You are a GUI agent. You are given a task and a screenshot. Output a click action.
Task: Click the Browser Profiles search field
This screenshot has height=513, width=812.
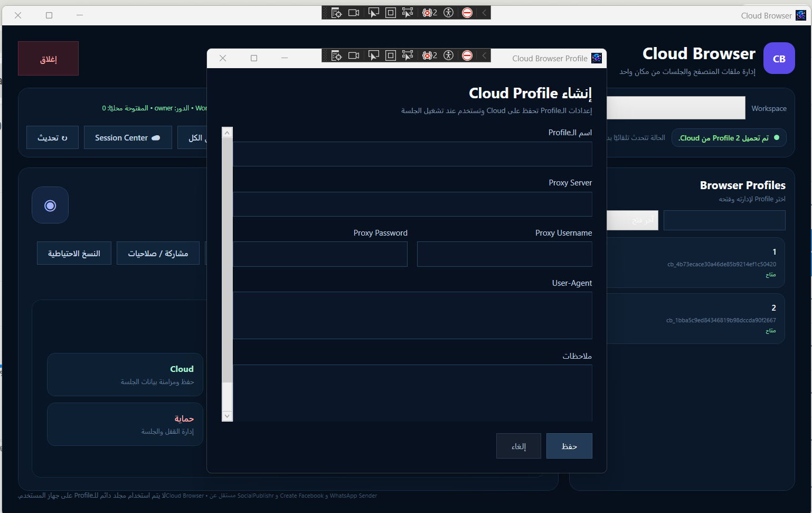(724, 220)
